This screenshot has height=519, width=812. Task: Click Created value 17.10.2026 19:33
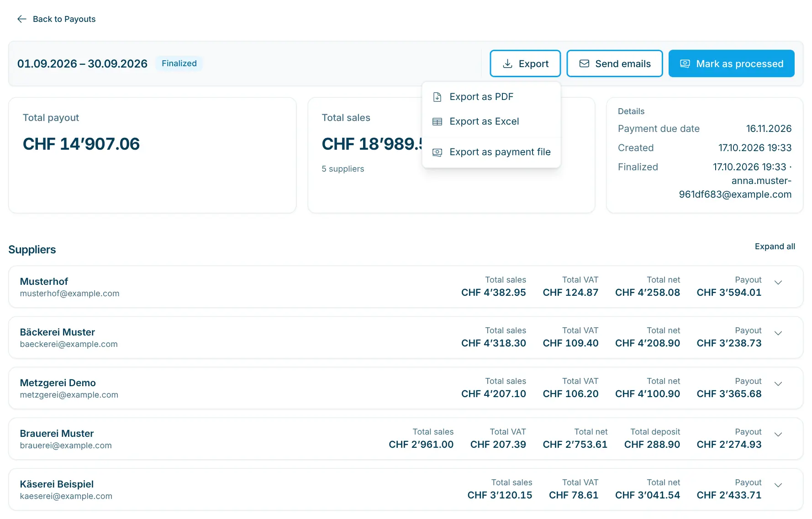pyautogui.click(x=755, y=148)
